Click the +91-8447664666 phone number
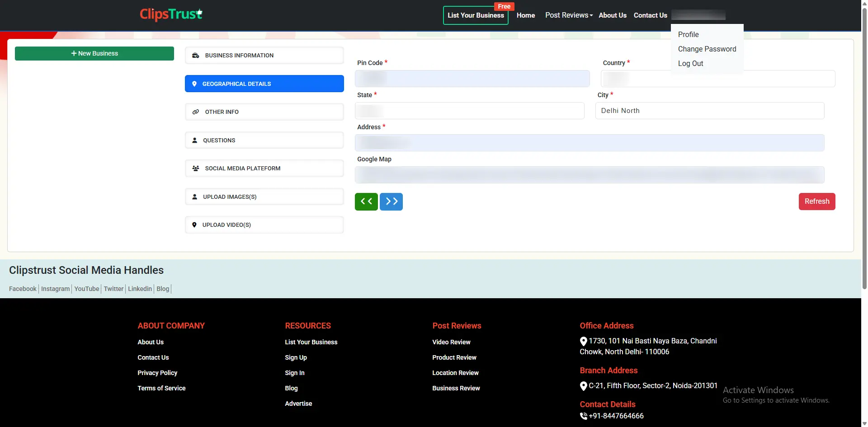 pyautogui.click(x=616, y=416)
